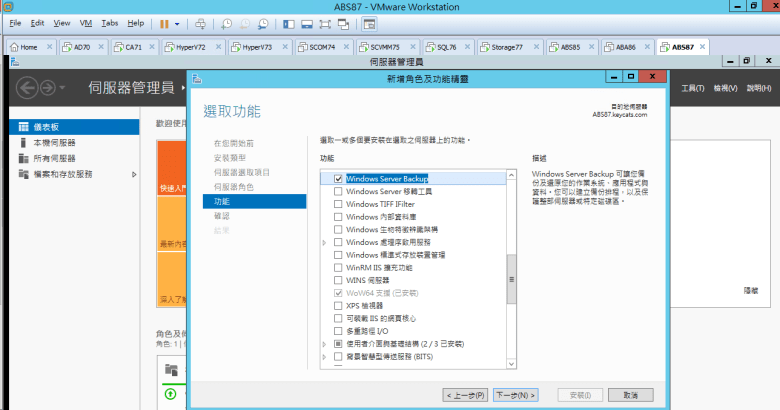Click the 儀表板 dashboard icon in sidebar

coord(23,128)
